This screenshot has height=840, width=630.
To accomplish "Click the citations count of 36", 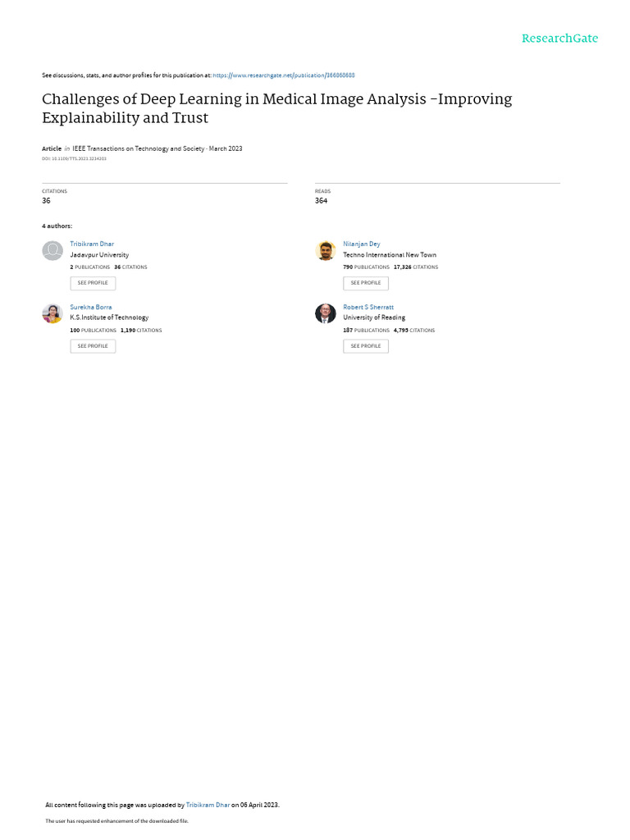I will pyautogui.click(x=46, y=201).
